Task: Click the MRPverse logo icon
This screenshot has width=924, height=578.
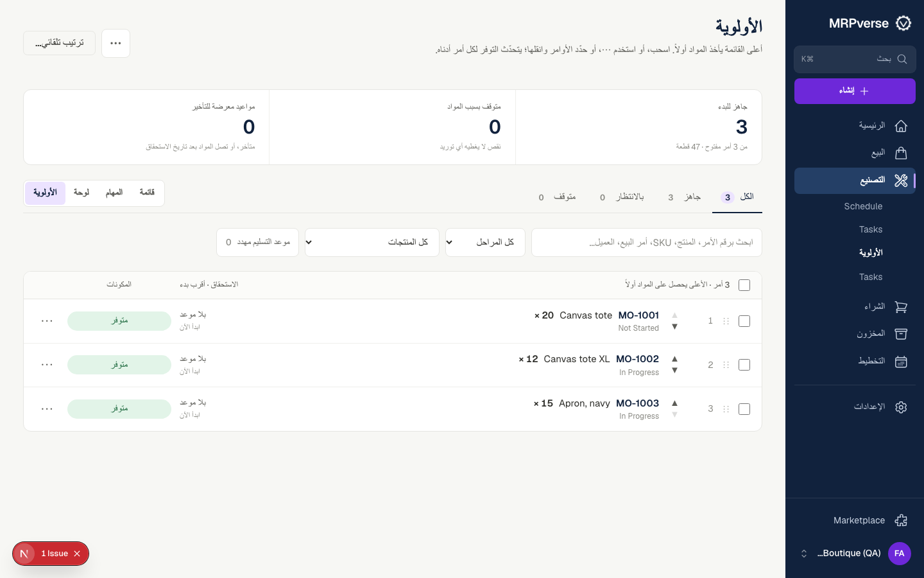Action: pos(903,23)
